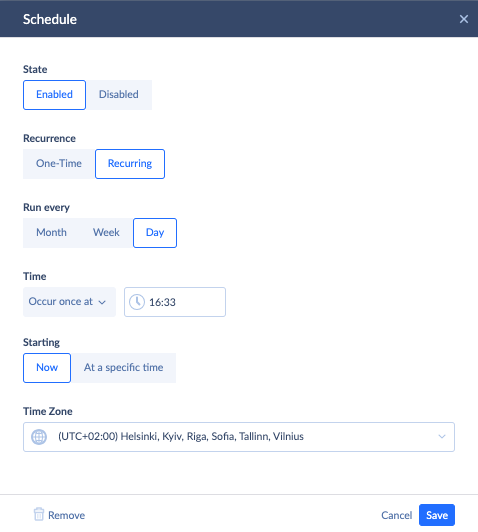Open the Occur once at dropdown
This screenshot has height=532, width=478.
click(x=69, y=302)
